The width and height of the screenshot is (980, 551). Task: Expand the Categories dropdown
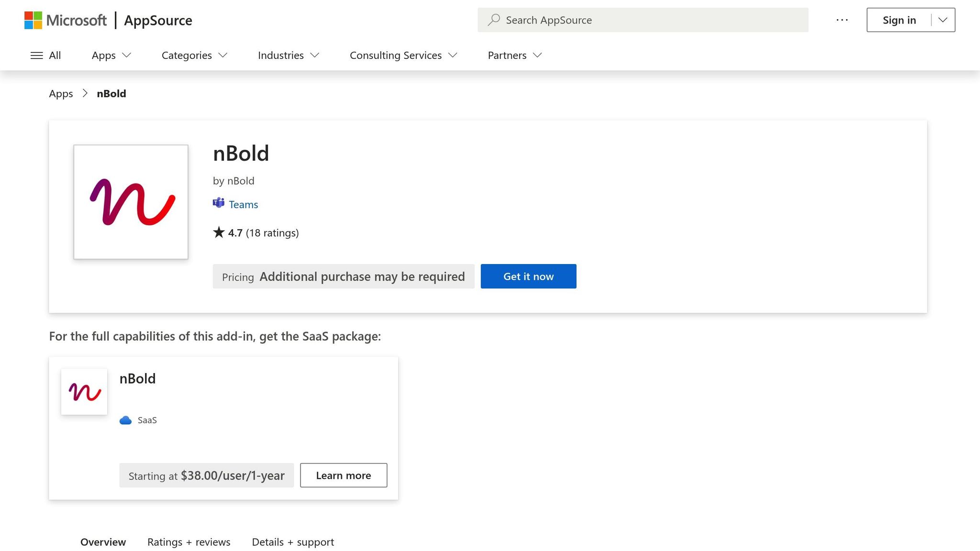[x=194, y=55]
